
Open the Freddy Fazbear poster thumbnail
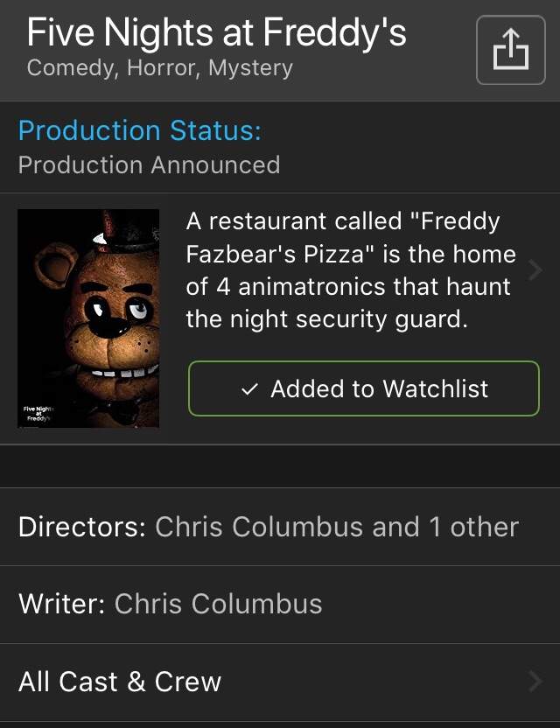click(88, 318)
